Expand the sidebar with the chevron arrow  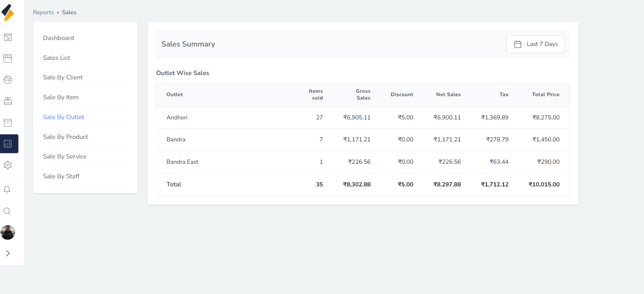8,253
